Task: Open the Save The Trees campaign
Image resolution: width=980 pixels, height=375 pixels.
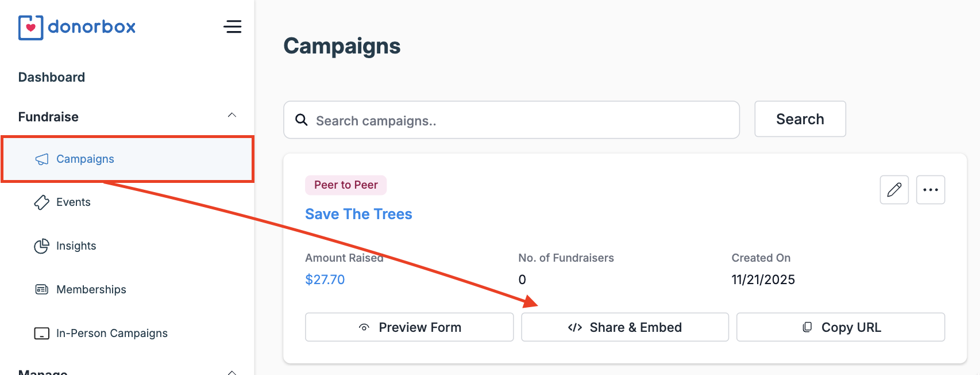Action: (x=358, y=213)
